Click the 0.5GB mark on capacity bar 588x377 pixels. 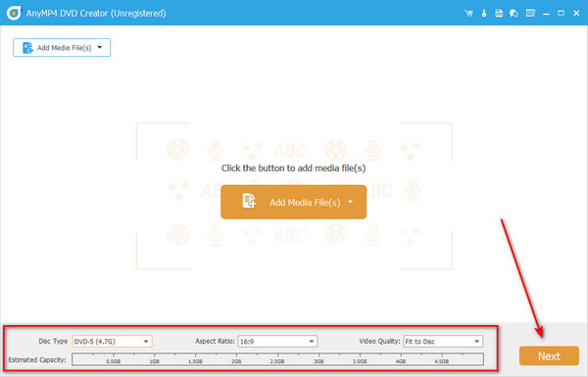114,361
